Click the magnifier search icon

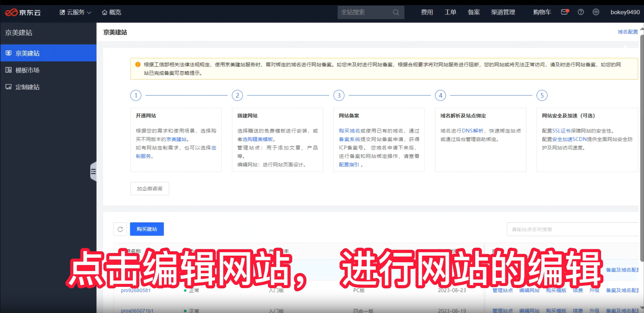tap(396, 12)
